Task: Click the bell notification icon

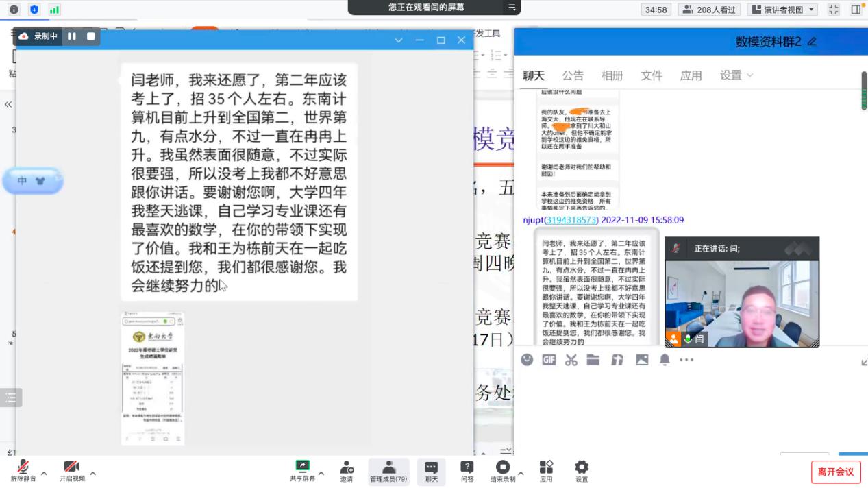Action: [665, 360]
